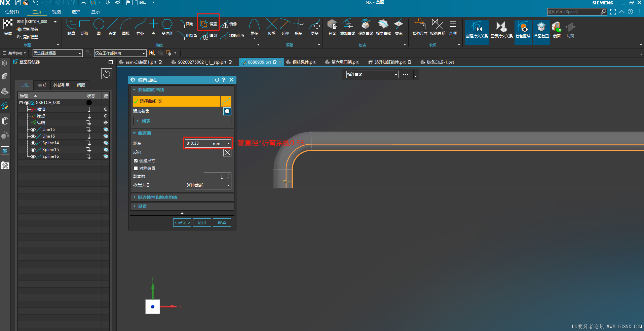The image size is (644, 331).
Task: Click the Extend (延伸) tool
Action: [x=285, y=27]
